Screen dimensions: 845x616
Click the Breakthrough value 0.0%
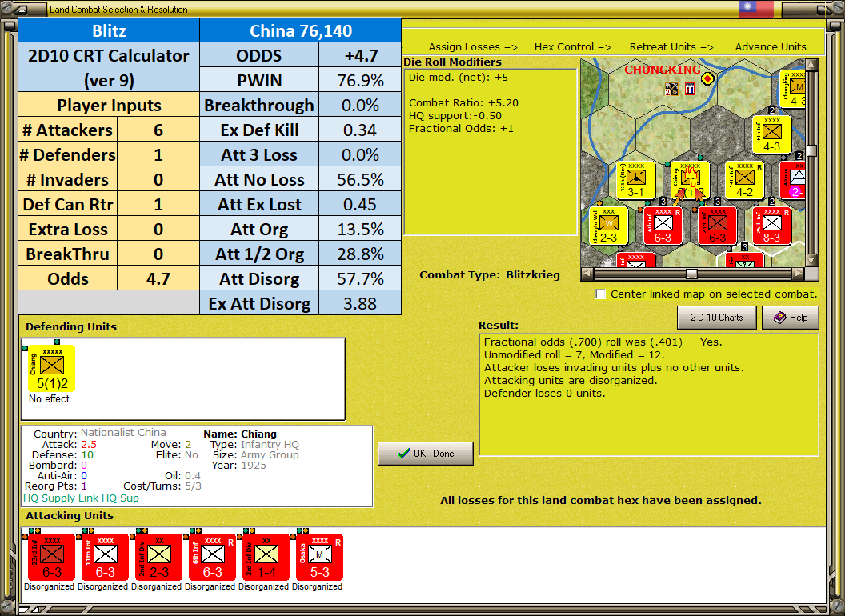point(360,105)
